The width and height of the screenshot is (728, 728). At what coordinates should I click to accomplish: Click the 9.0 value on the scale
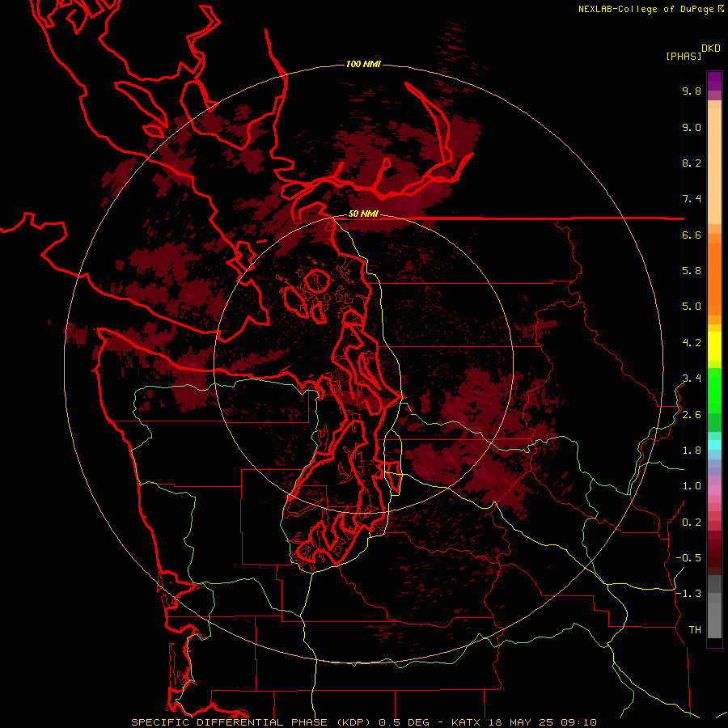(692, 127)
